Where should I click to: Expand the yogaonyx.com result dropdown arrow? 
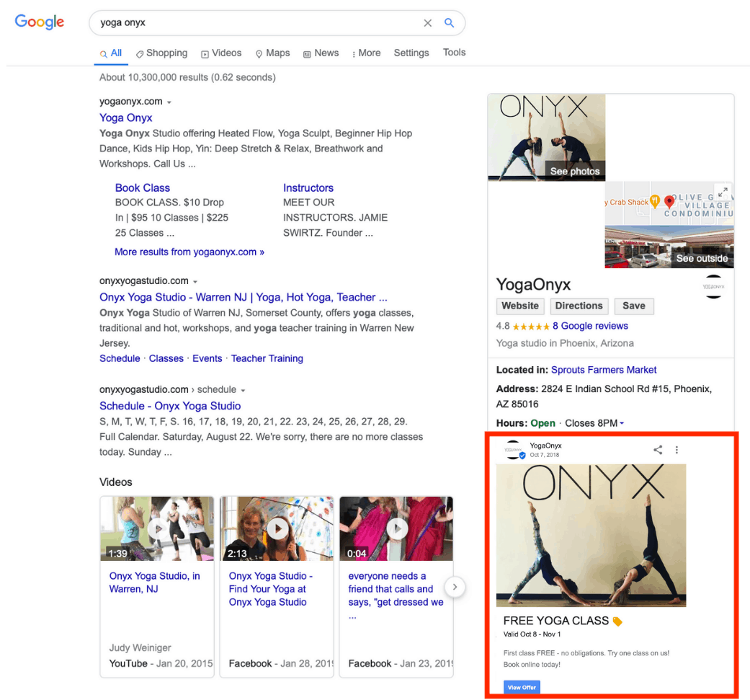pos(169,102)
